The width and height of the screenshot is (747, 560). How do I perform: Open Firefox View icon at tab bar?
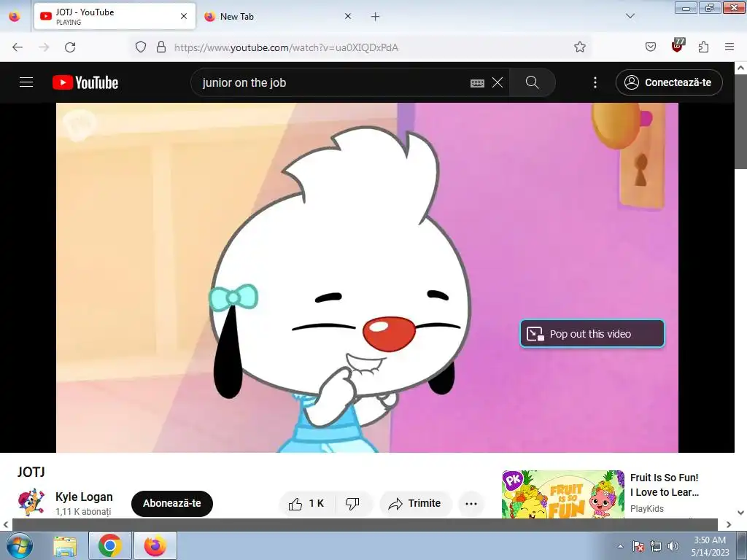click(15, 16)
